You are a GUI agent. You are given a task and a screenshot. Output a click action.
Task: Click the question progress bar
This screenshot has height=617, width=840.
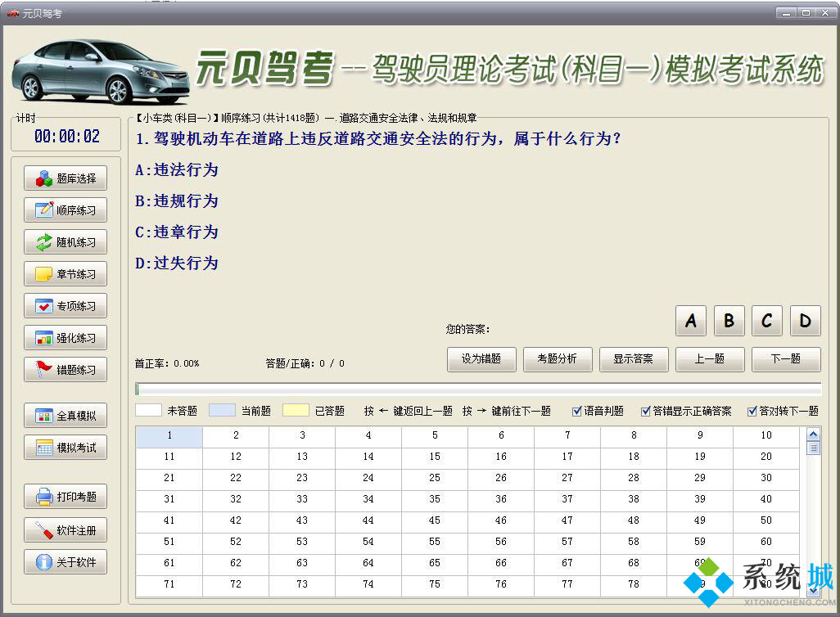tap(478, 390)
